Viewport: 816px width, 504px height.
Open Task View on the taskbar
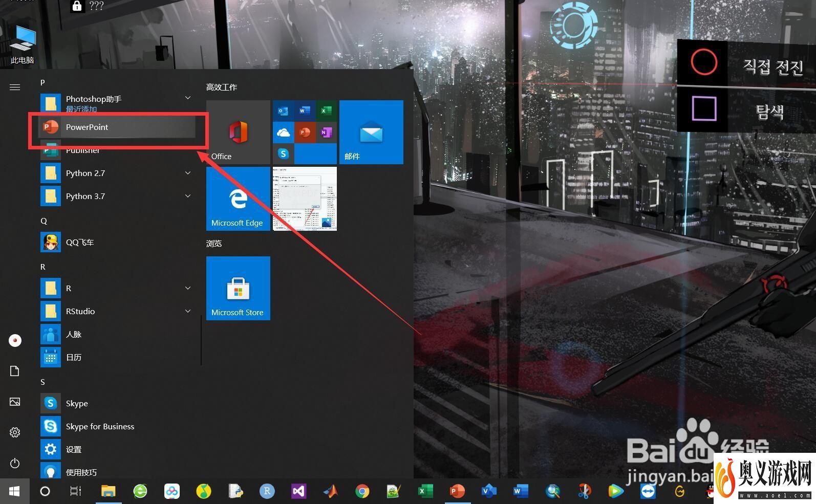tap(76, 491)
